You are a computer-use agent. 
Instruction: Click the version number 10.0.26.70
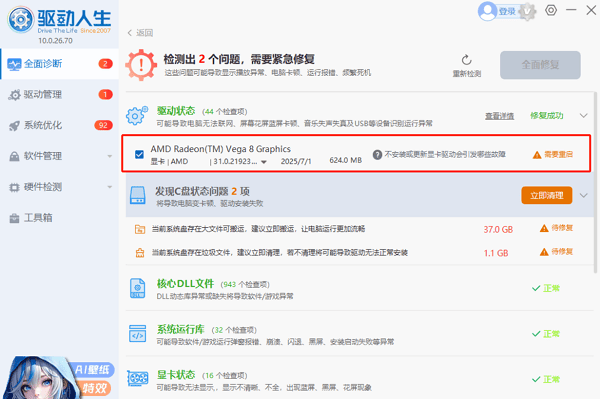(55, 41)
